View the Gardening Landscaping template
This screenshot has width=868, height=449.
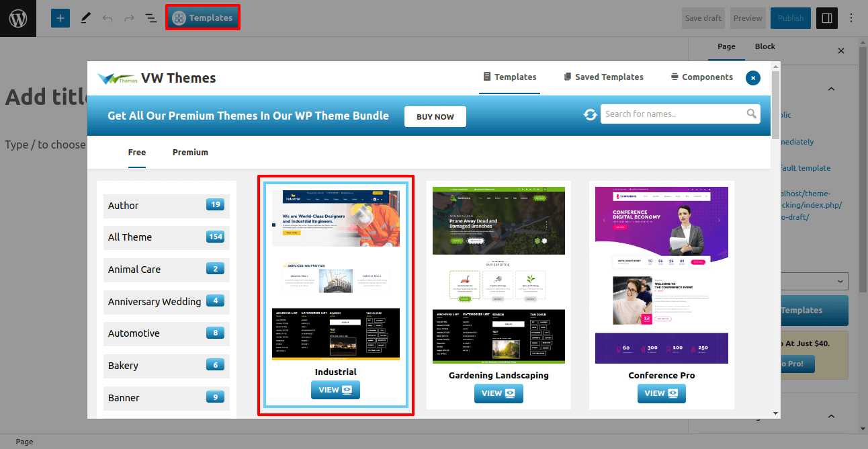pyautogui.click(x=498, y=393)
